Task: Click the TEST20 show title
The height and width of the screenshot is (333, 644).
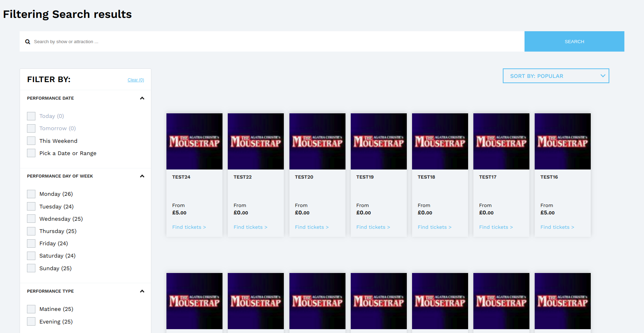Action: (x=304, y=177)
